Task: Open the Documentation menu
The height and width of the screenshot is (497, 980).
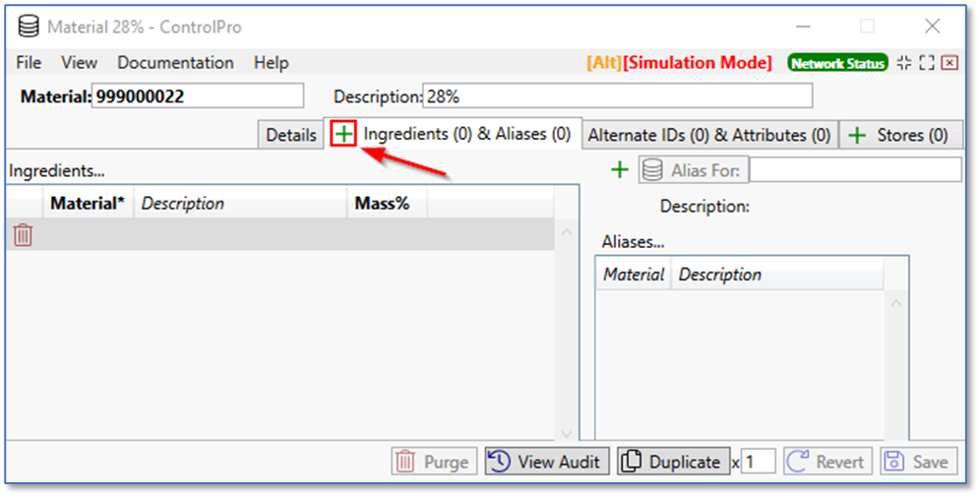Action: coord(175,63)
